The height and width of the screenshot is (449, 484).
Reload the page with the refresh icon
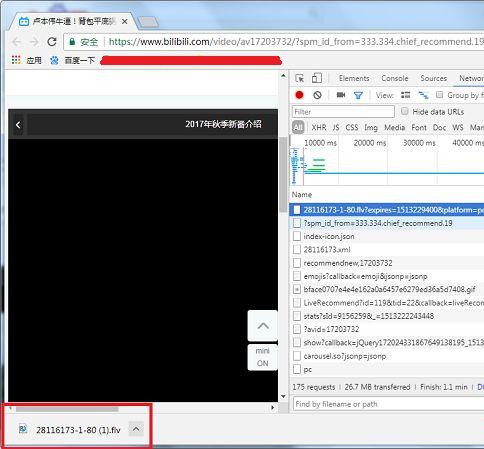(52, 42)
